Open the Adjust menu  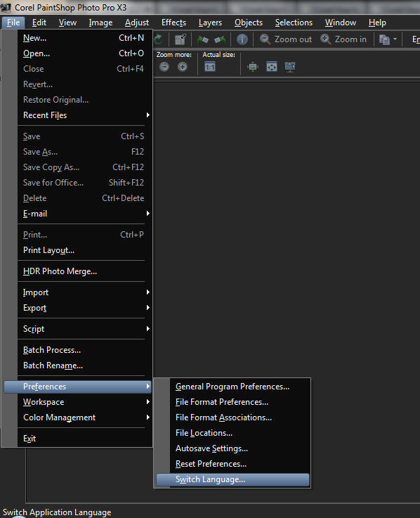click(x=137, y=22)
